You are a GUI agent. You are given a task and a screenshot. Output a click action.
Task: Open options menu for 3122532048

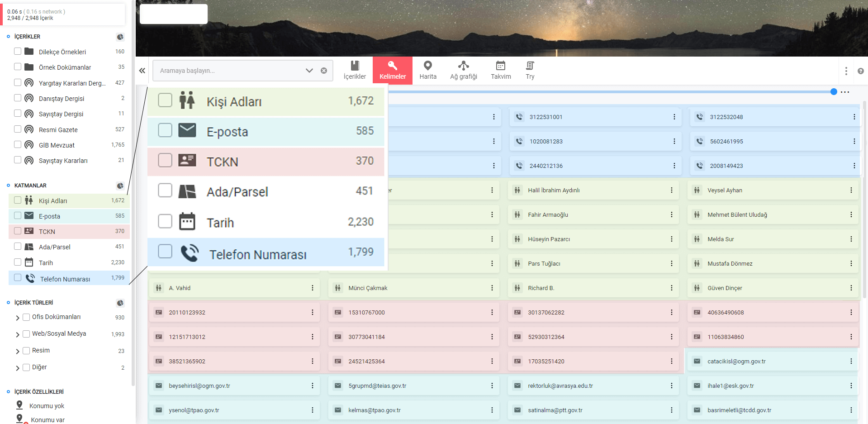[854, 117]
